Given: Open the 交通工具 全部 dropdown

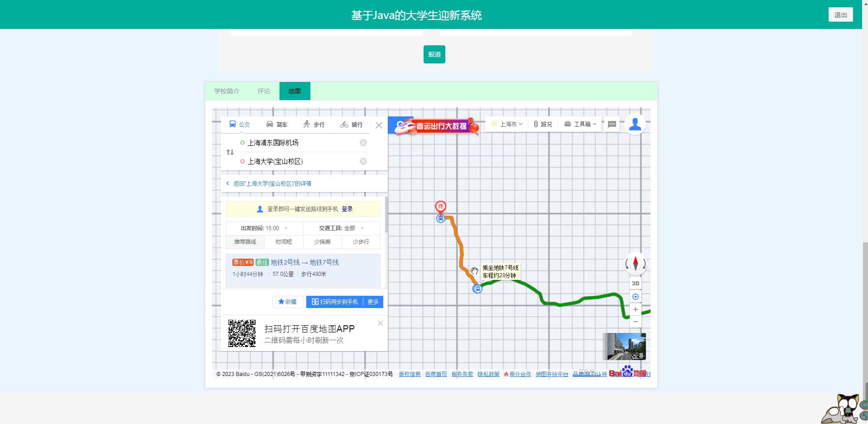Looking at the screenshot, I should click(x=342, y=228).
